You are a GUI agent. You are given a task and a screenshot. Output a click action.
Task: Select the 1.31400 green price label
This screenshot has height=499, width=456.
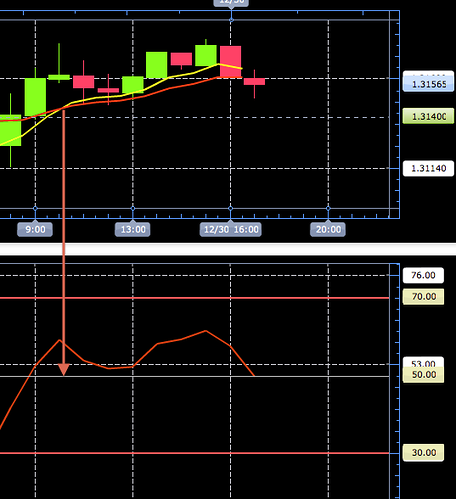(x=428, y=116)
